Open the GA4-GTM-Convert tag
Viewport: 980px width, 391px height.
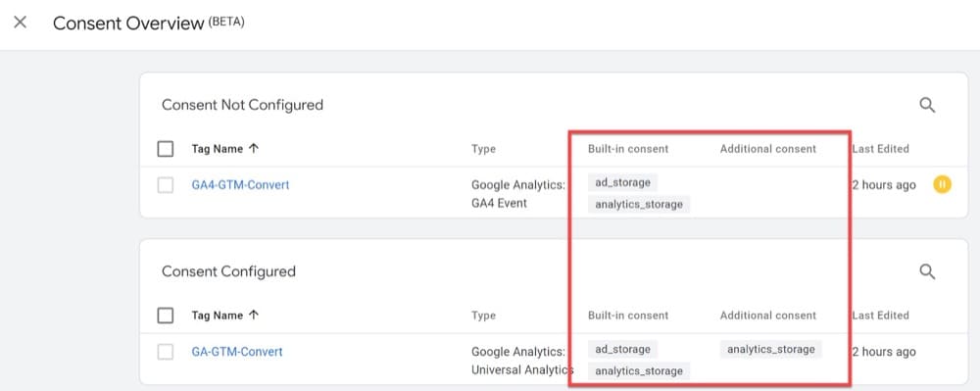point(241,185)
